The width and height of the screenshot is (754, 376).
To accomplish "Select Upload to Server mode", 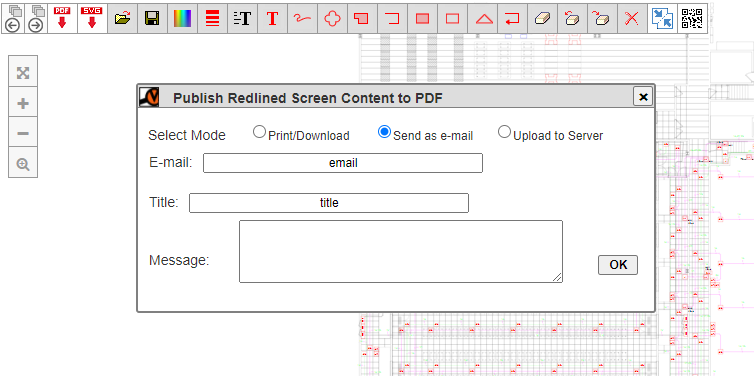I will (504, 132).
